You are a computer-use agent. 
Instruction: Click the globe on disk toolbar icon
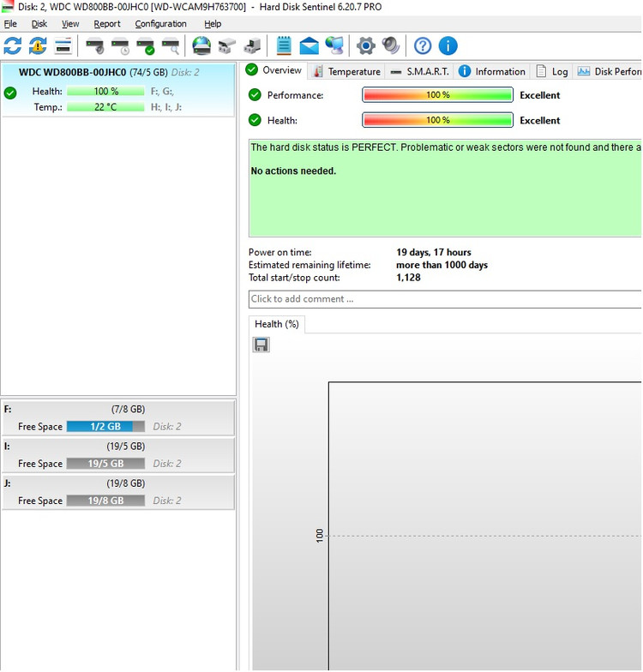point(201,46)
